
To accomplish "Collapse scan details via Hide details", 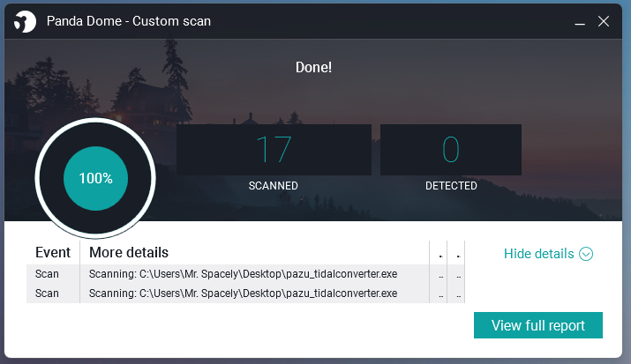I will click(x=548, y=254).
